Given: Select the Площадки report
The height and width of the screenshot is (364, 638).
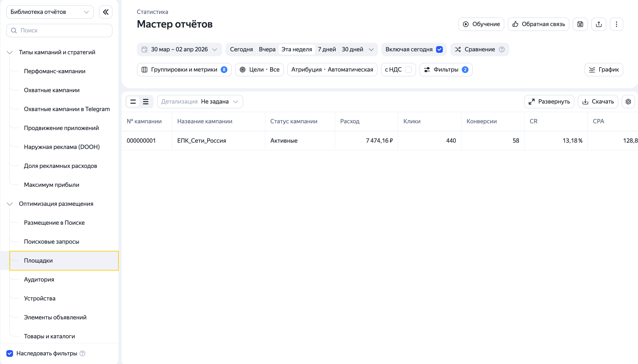Looking at the screenshot, I should click(64, 260).
